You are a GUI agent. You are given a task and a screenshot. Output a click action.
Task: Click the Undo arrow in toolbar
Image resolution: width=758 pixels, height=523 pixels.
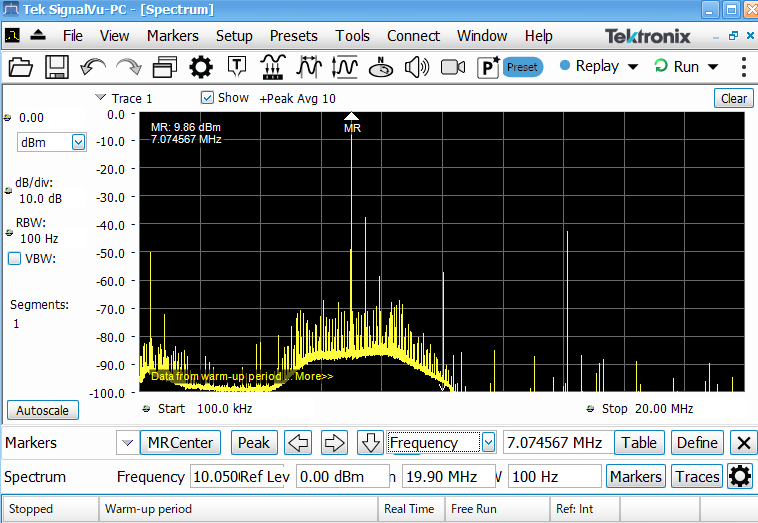(x=93, y=67)
